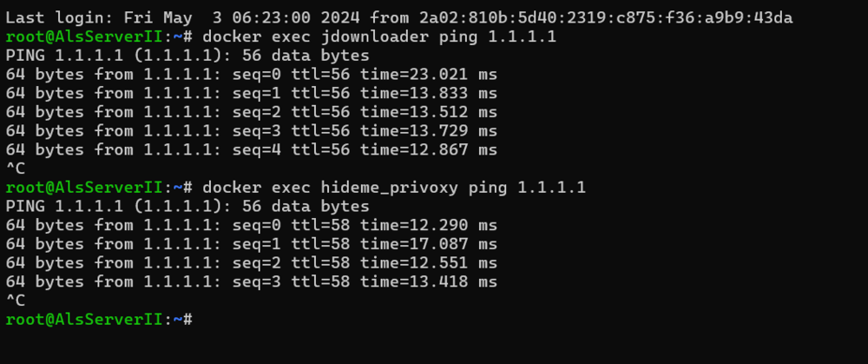Viewport: 868px width, 364px height.
Task: Click the first PING 1.1.1.1 header line
Action: 187,56
